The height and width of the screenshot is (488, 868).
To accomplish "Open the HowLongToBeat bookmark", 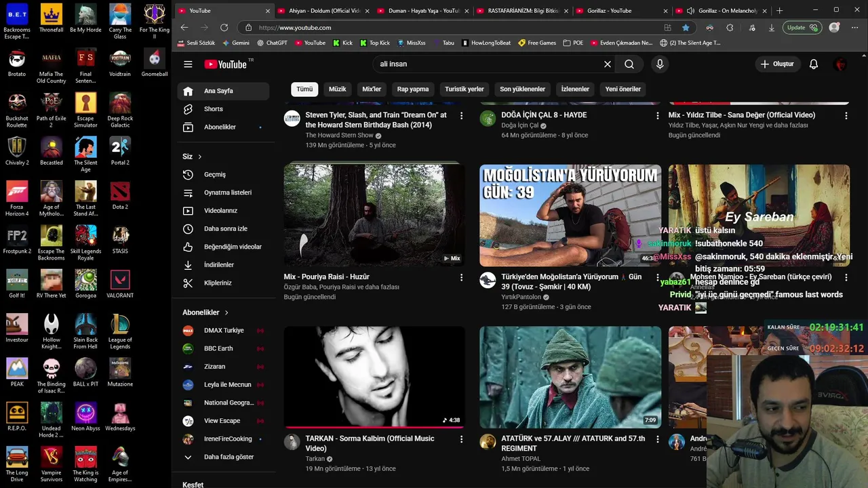I will click(486, 43).
